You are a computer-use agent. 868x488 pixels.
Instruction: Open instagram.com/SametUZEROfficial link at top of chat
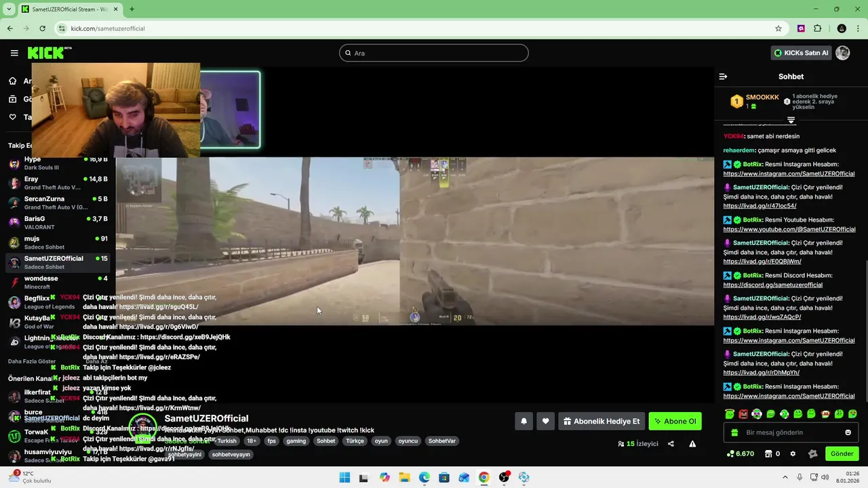click(789, 174)
